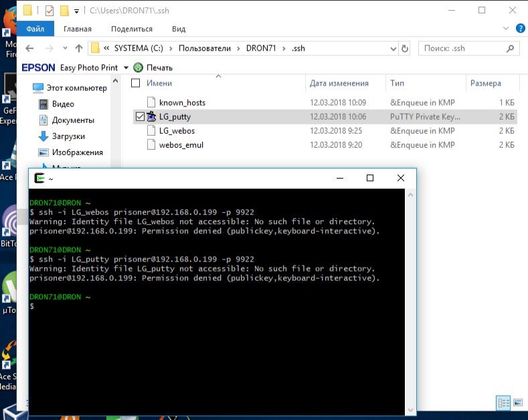Viewport: 528px width, 420px height.
Task: Uncheck the LG_putty file checkbox
Action: (139, 116)
